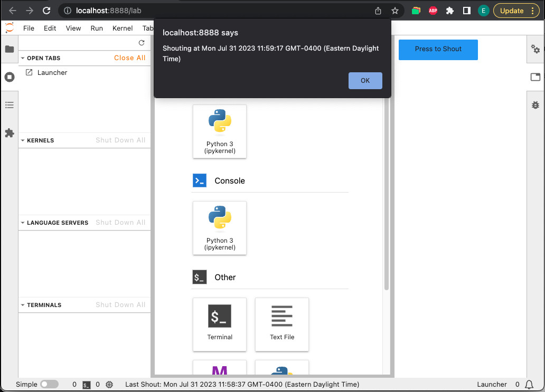Click Shut Down All for Terminals
545x392 pixels.
click(x=120, y=305)
